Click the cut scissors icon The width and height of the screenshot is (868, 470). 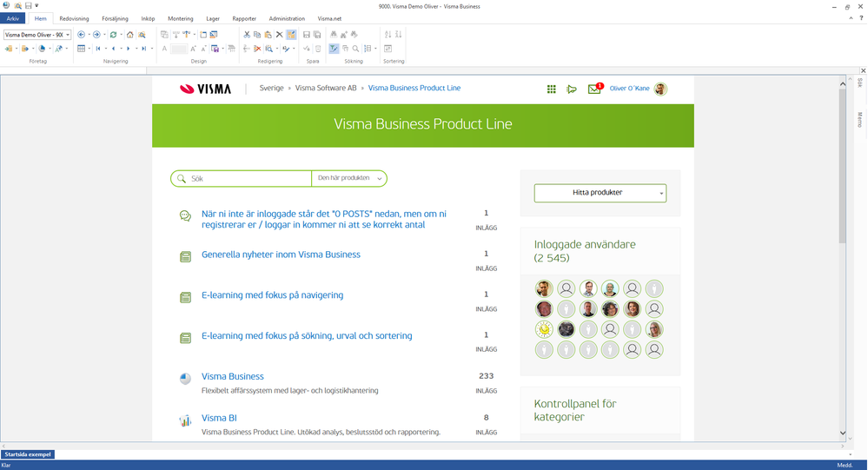click(247, 35)
